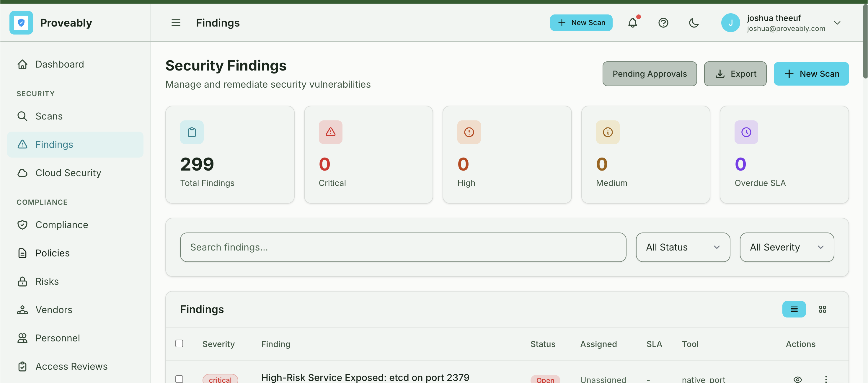Viewport: 868px width, 383px height.
Task: Select the list view icon
Action: click(794, 309)
